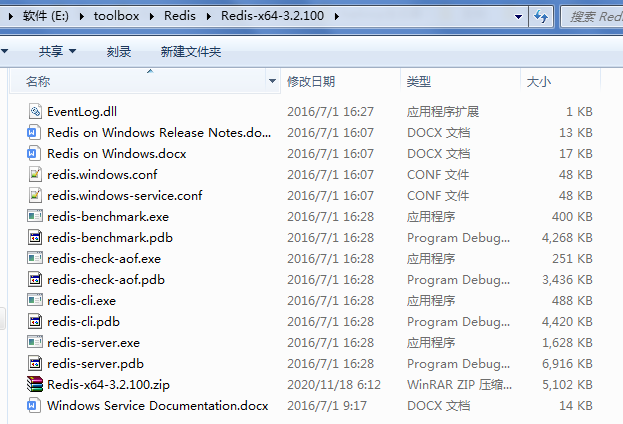Go to 软件 (E:) in breadcrumb

point(46,16)
